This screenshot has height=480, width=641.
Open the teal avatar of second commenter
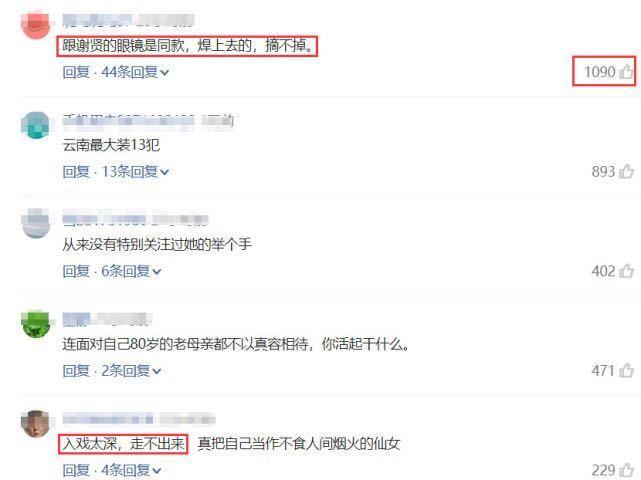coord(36,125)
